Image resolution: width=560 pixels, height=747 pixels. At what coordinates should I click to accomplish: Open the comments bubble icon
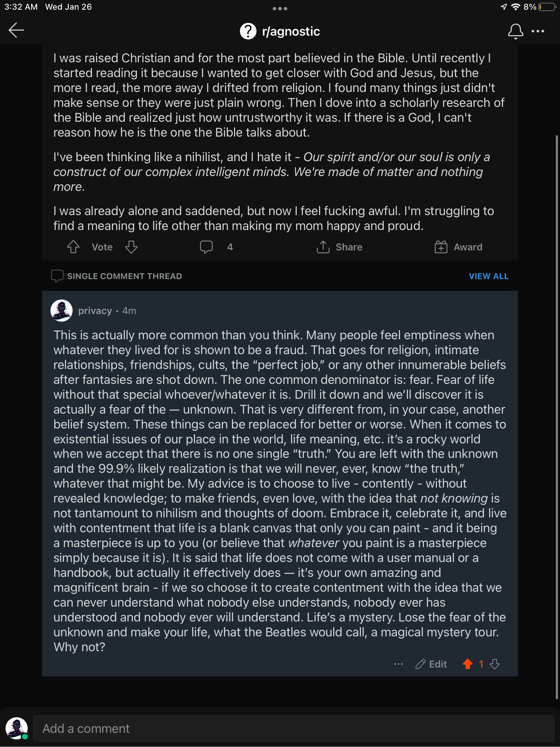tap(206, 247)
